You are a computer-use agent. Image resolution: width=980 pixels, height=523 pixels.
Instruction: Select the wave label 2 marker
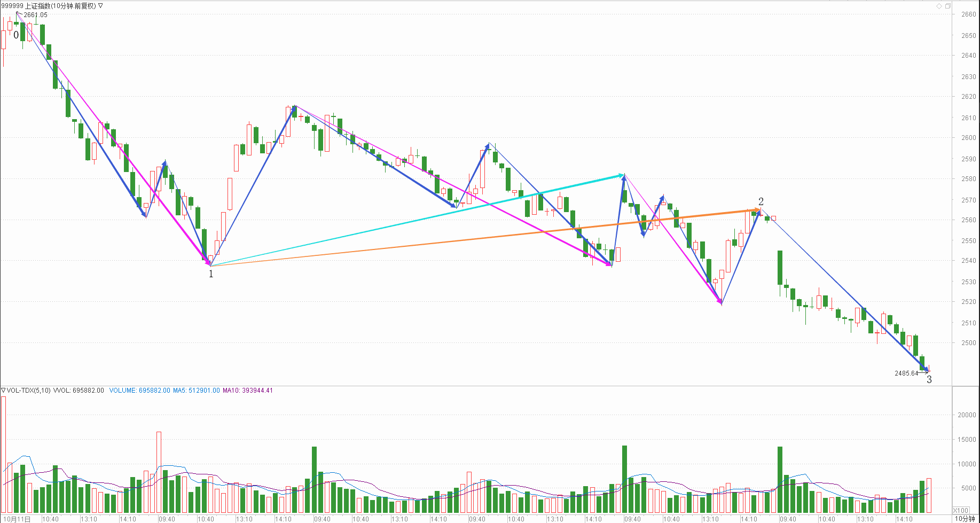point(761,201)
